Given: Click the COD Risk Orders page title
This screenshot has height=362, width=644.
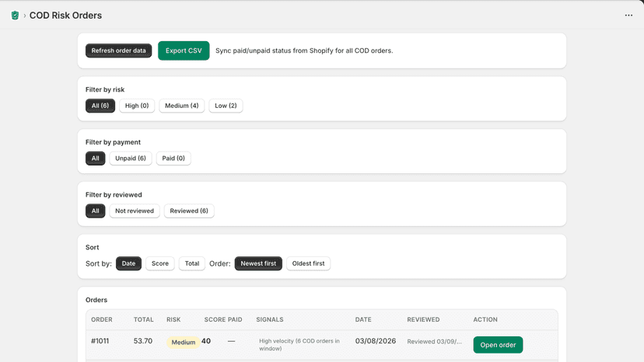Looking at the screenshot, I should pyautogui.click(x=65, y=16).
